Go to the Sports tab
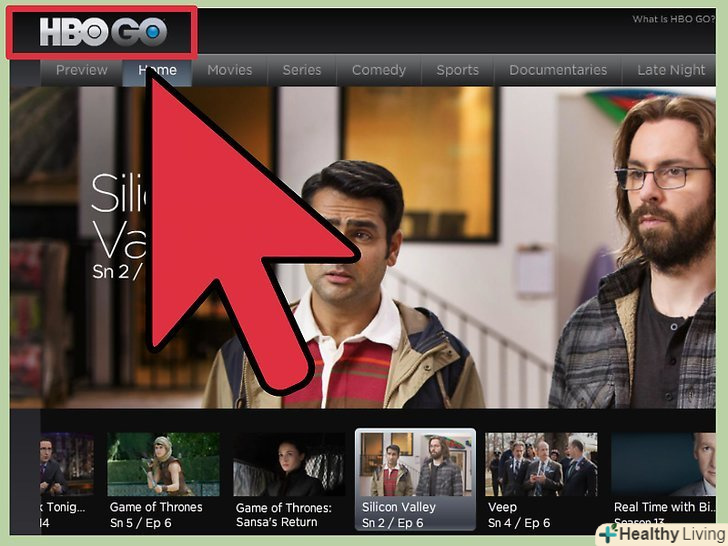This screenshot has height=546, width=728. click(x=457, y=70)
